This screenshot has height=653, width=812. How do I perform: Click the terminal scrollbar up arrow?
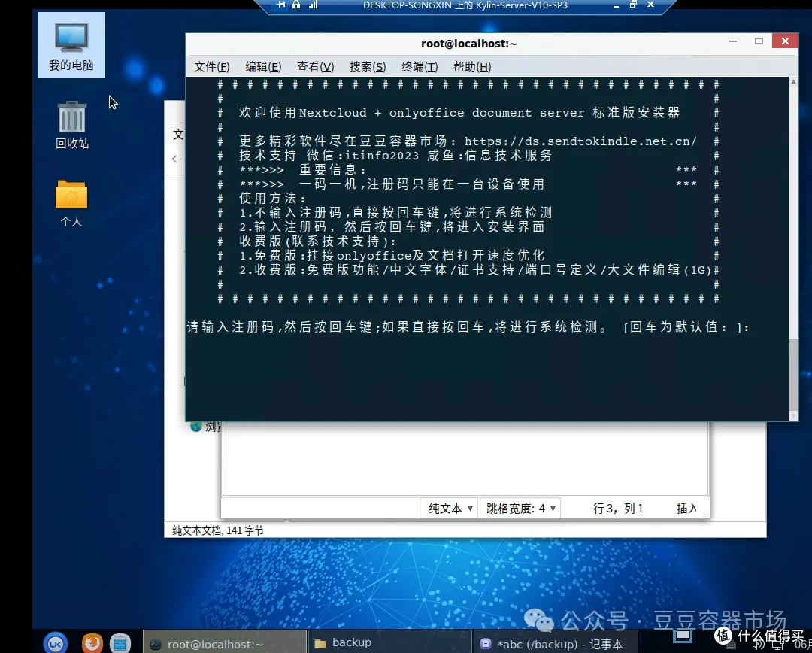pyautogui.click(x=793, y=82)
